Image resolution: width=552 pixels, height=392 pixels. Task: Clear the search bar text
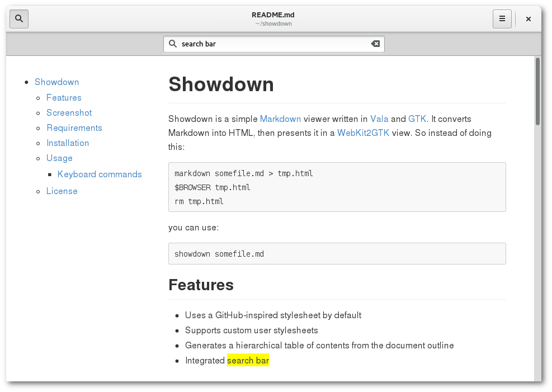[375, 44]
